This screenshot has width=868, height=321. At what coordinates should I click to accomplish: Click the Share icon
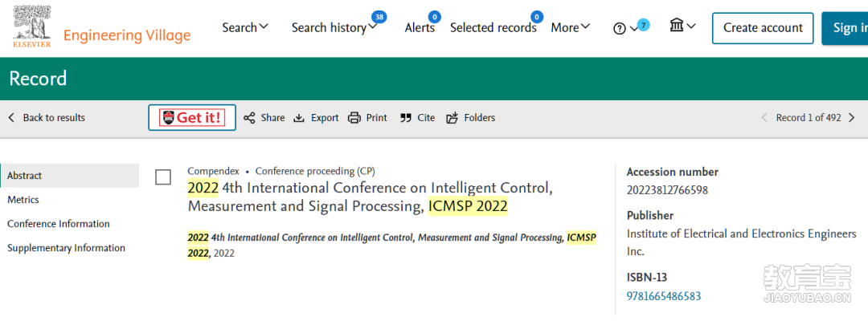[x=250, y=118]
